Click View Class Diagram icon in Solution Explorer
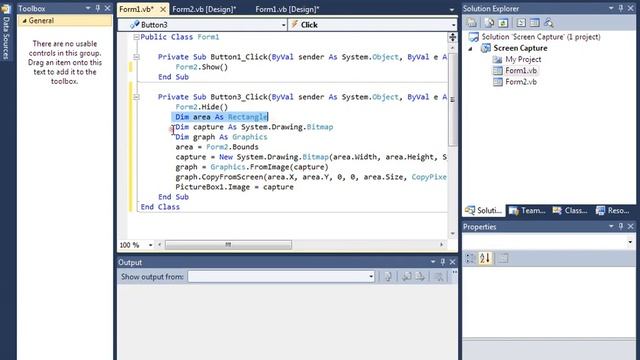Screen dimensions: 640x360 coord(549,23)
